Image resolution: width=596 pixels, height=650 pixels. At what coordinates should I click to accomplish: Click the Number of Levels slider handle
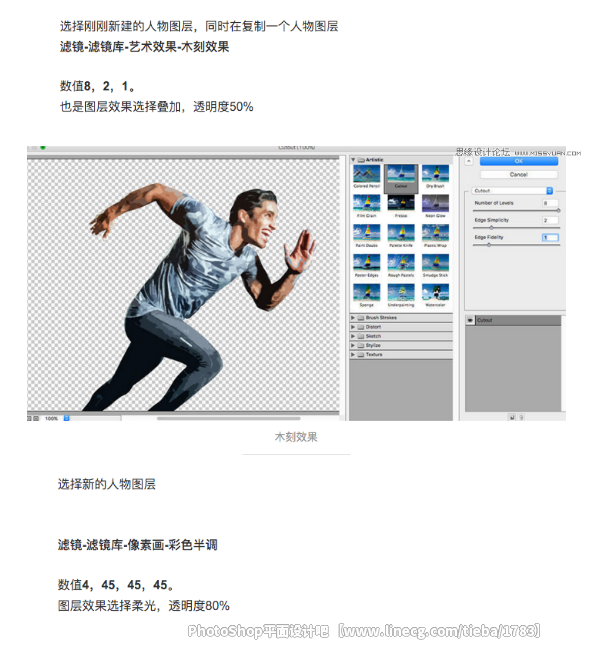[558, 211]
